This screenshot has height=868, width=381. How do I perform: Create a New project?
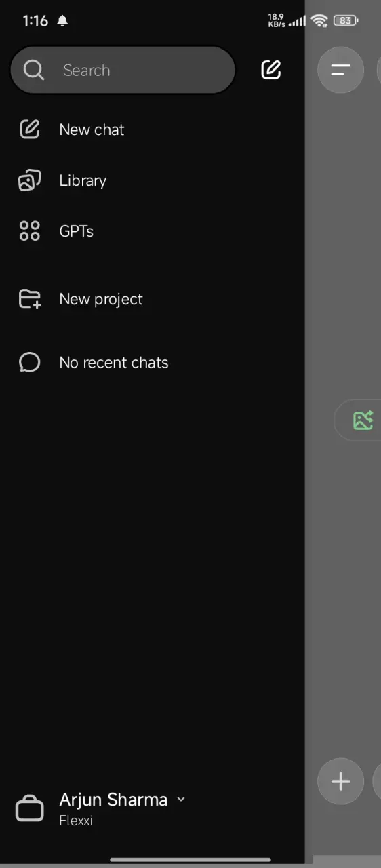(x=101, y=299)
